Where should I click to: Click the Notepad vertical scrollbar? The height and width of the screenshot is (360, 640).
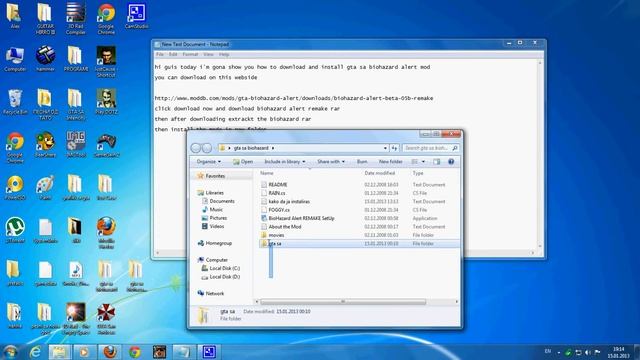pyautogui.click(x=540, y=154)
